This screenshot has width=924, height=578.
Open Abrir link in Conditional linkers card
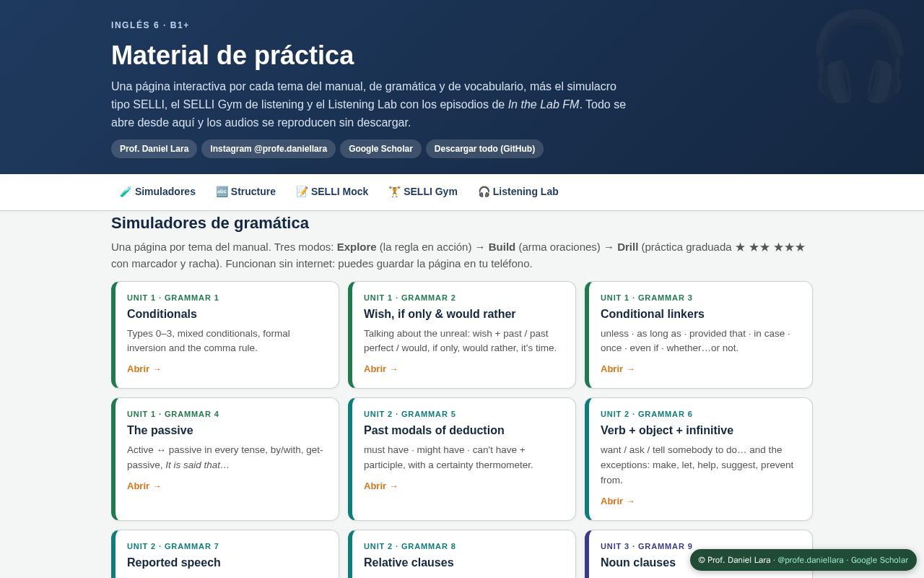click(617, 369)
